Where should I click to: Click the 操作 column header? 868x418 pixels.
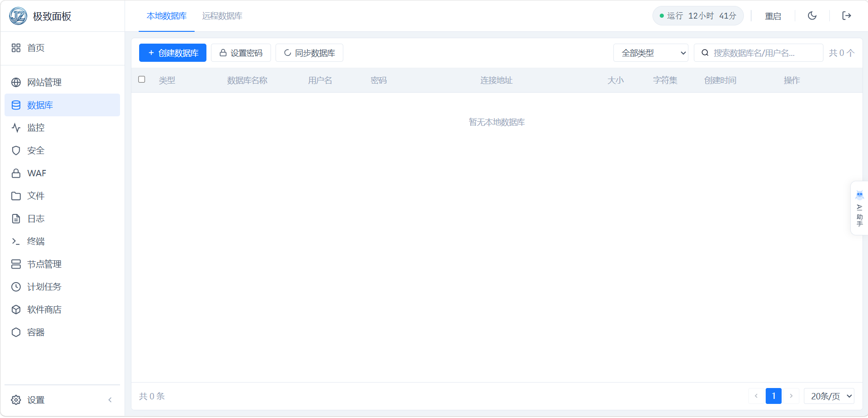(x=792, y=80)
